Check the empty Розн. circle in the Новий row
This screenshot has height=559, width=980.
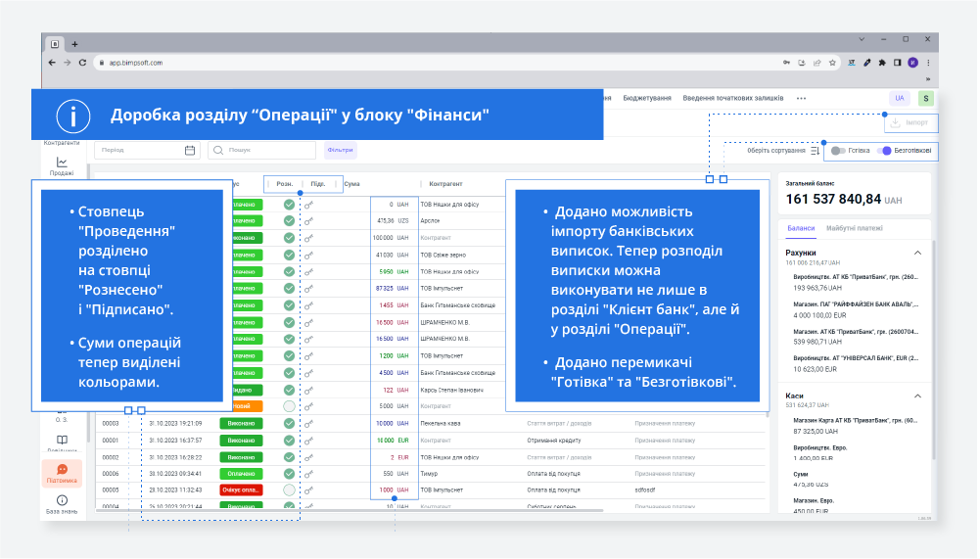[x=289, y=405]
